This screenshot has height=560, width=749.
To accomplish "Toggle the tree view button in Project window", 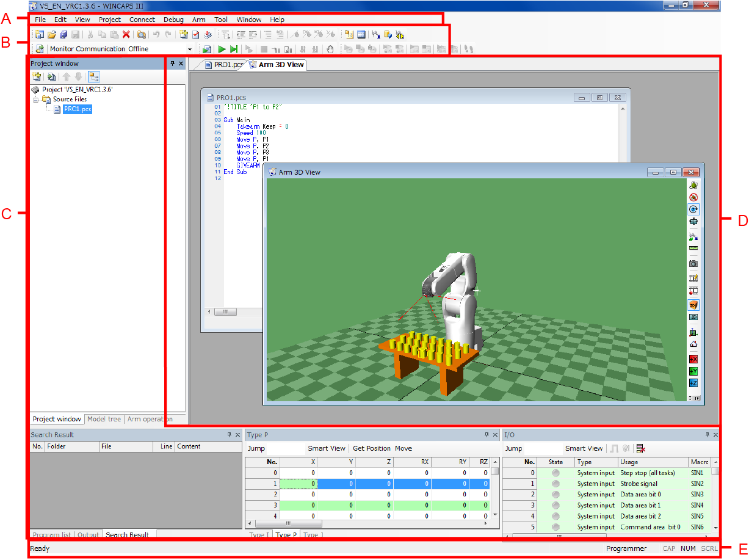I will click(x=93, y=77).
